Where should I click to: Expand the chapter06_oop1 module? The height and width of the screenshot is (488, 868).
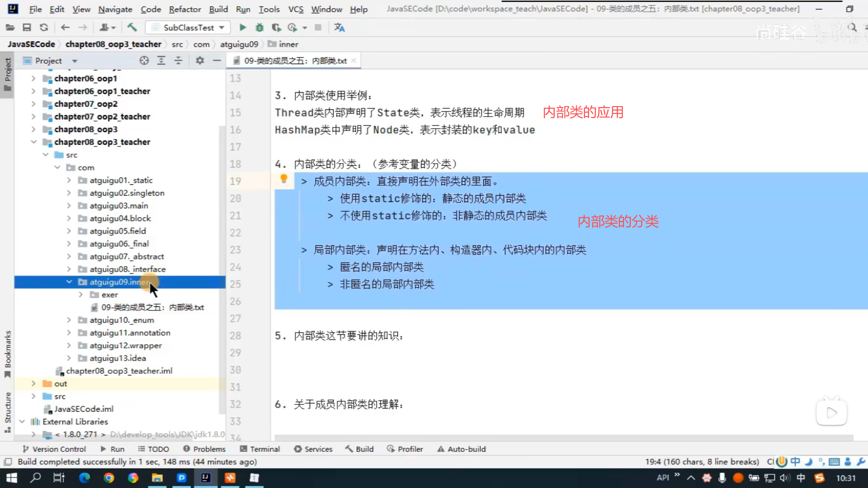pyautogui.click(x=33, y=79)
